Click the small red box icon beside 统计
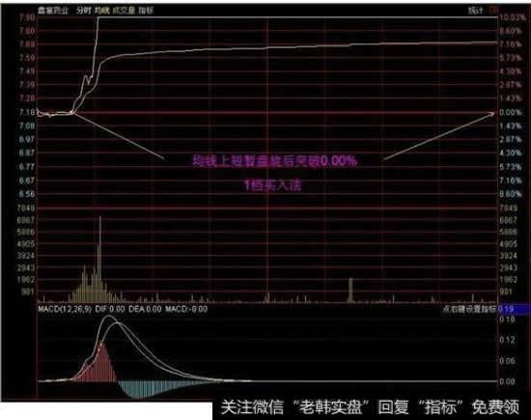Image resolution: width=531 pixels, height=420 pixels. (x=494, y=11)
